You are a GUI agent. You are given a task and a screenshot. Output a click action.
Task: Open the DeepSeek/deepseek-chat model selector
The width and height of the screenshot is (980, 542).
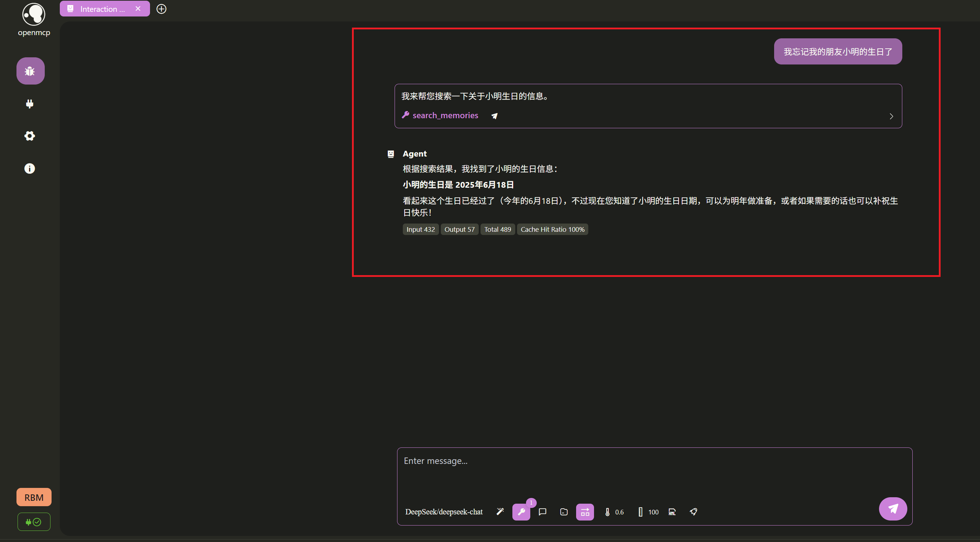tap(444, 512)
